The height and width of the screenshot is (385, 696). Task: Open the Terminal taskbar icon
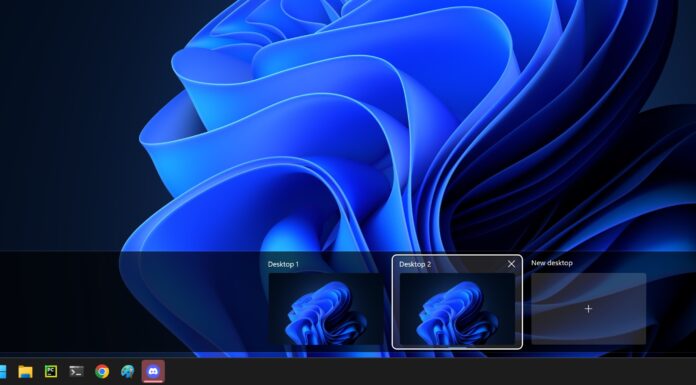coord(76,371)
